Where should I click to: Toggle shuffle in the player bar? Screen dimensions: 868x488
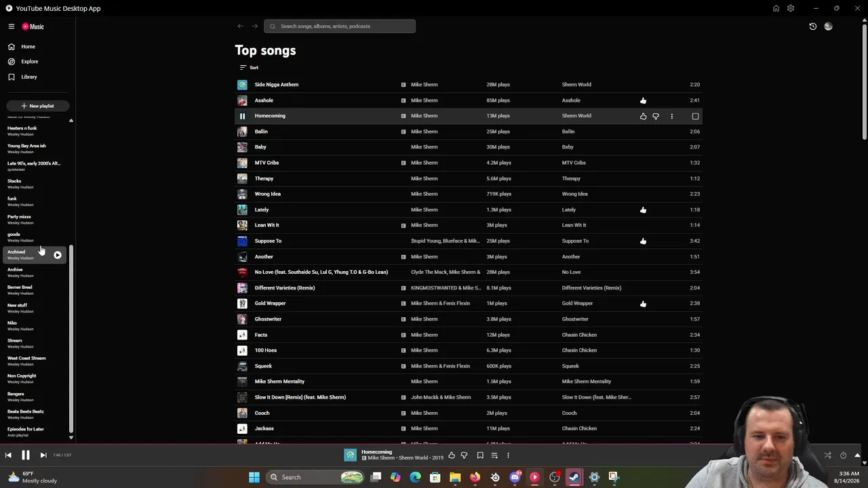(x=827, y=455)
